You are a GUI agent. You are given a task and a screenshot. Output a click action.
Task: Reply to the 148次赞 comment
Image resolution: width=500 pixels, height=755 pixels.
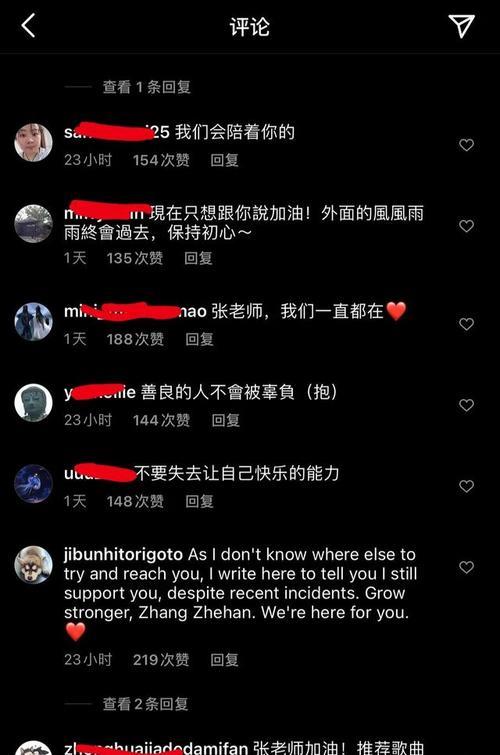[x=199, y=501]
